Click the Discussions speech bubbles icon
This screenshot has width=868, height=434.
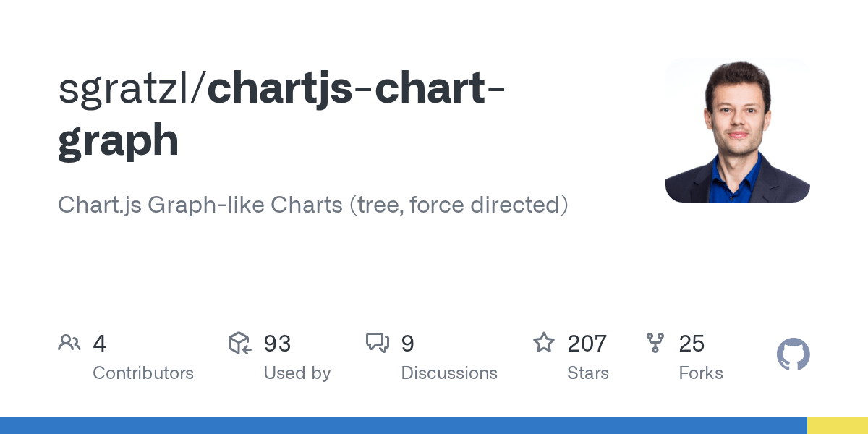pos(378,343)
